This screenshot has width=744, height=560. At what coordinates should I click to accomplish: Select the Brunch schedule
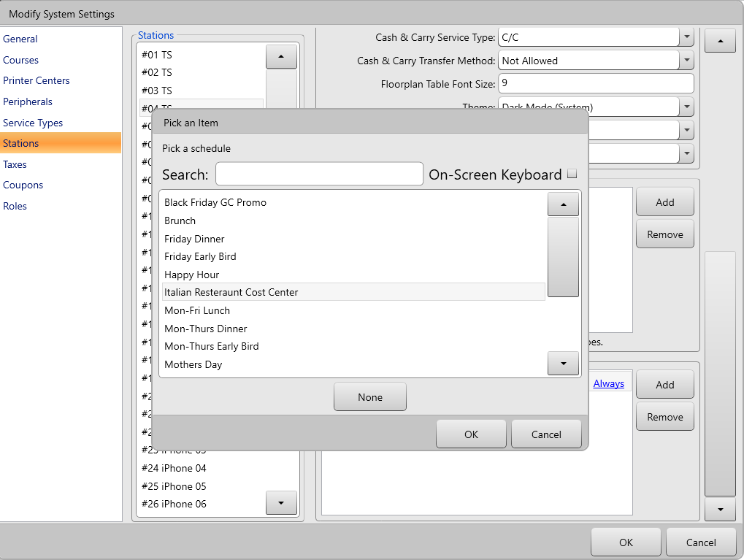pos(353,220)
